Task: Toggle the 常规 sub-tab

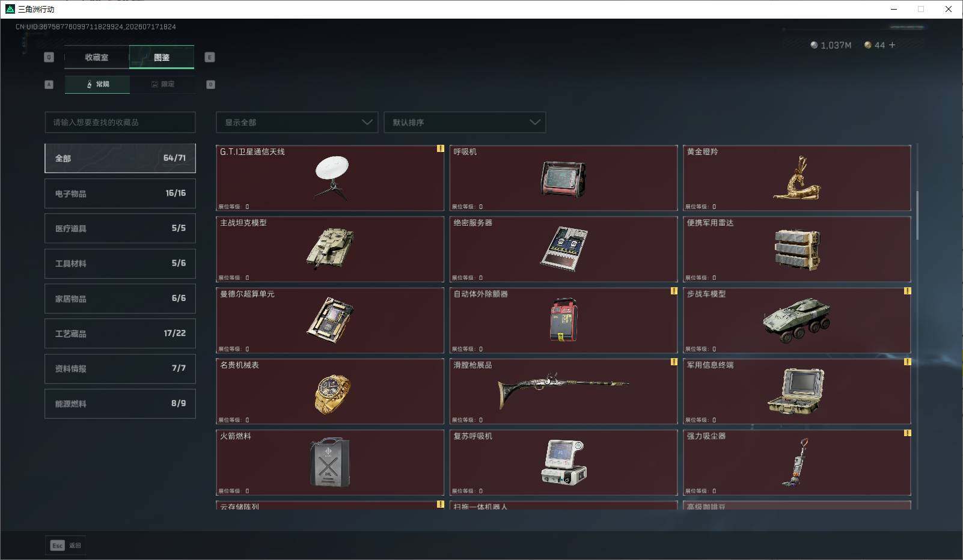Action: click(97, 84)
